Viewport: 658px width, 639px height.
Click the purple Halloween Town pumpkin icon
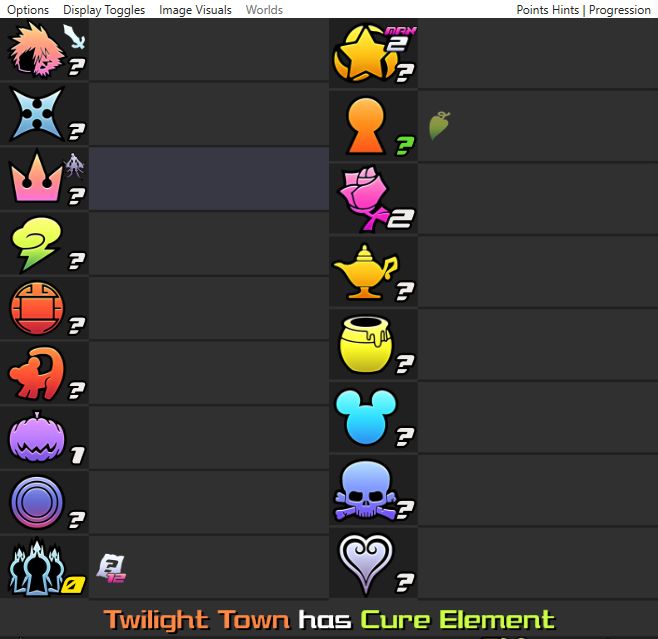(x=37, y=437)
